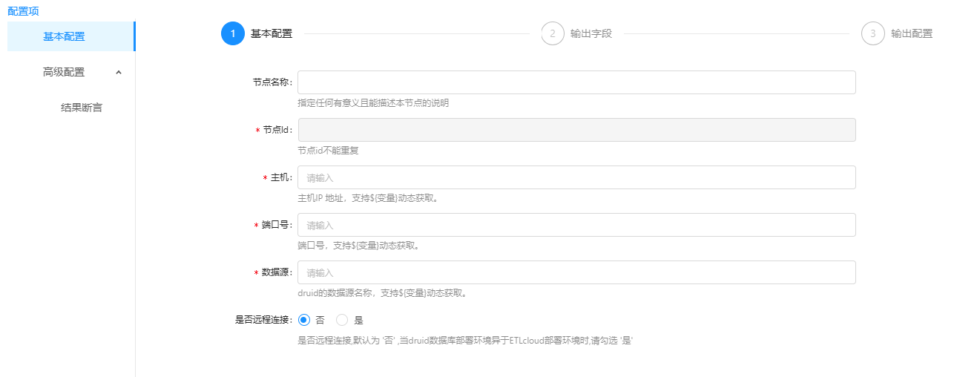Screen dimensions: 980x377
Task: Click the step 3 circle icon
Action: click(x=873, y=33)
